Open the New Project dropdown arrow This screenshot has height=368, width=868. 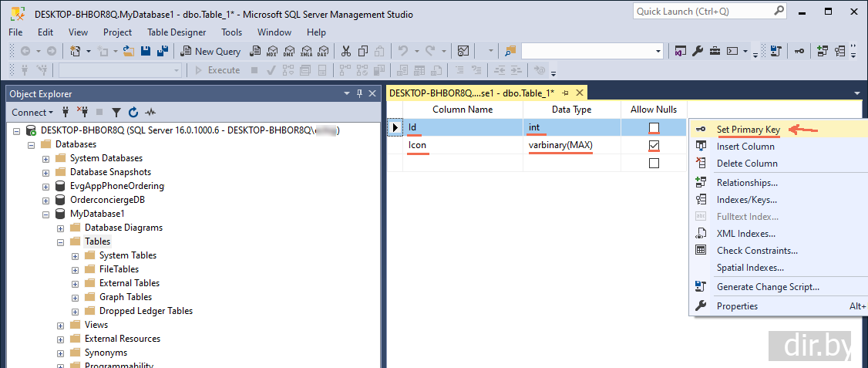pos(89,51)
